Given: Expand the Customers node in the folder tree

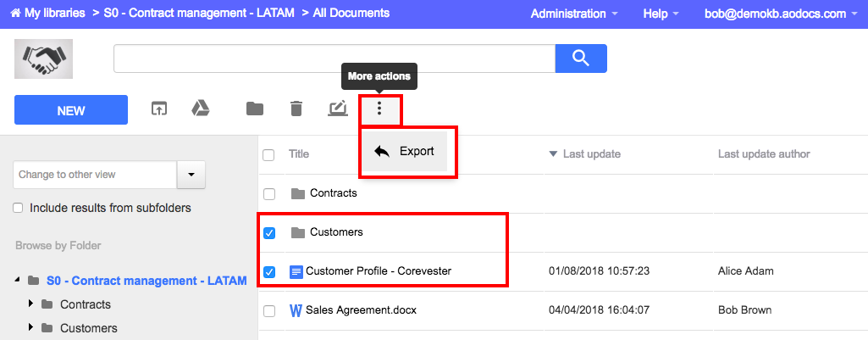Looking at the screenshot, I should pos(31,327).
